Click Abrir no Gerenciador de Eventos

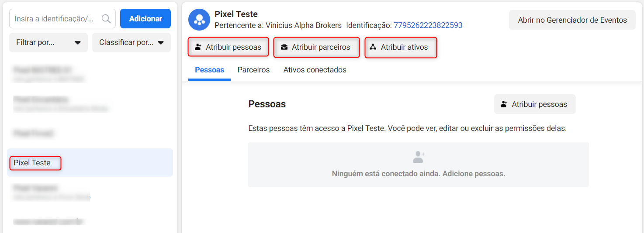click(x=572, y=20)
